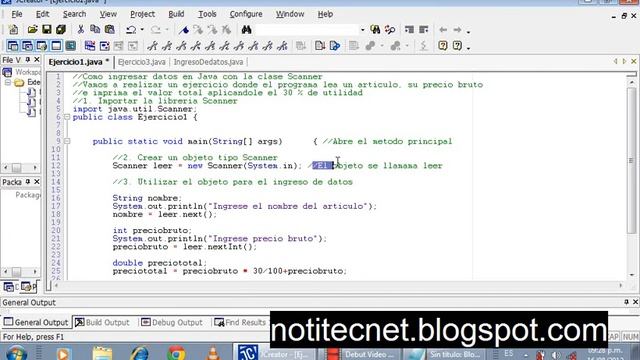
Task: Click the Save All toolbar icon
Action: click(61, 29)
